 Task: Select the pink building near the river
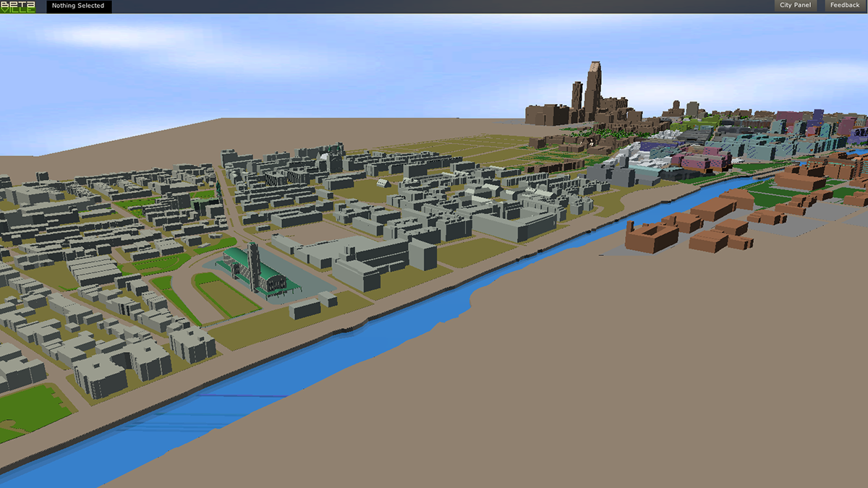pyautogui.click(x=696, y=162)
